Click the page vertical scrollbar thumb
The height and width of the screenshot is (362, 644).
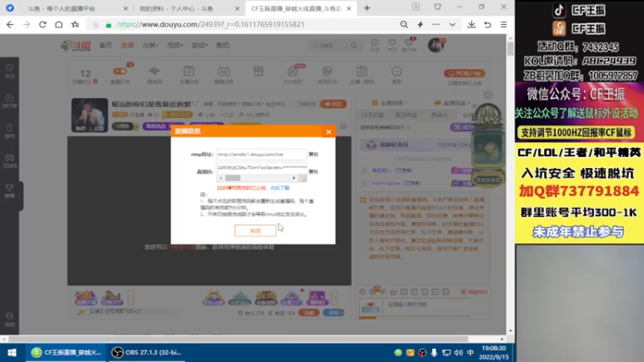(x=510, y=49)
